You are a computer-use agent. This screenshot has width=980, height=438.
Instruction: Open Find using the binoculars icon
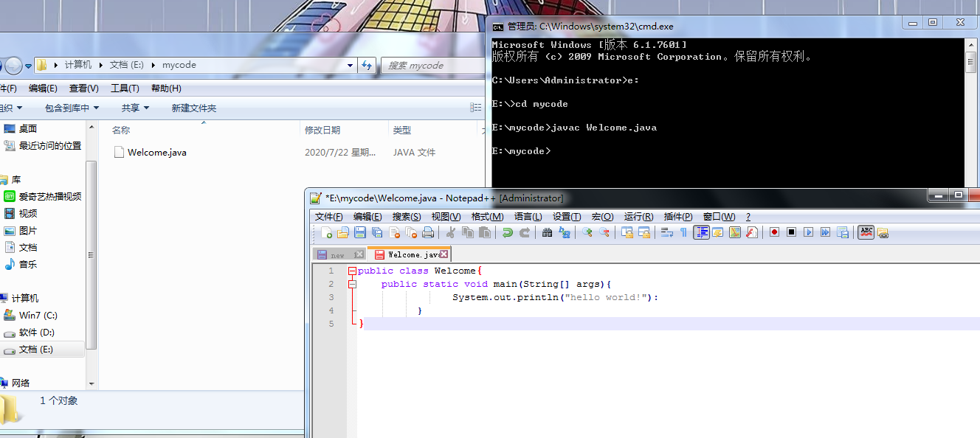548,232
